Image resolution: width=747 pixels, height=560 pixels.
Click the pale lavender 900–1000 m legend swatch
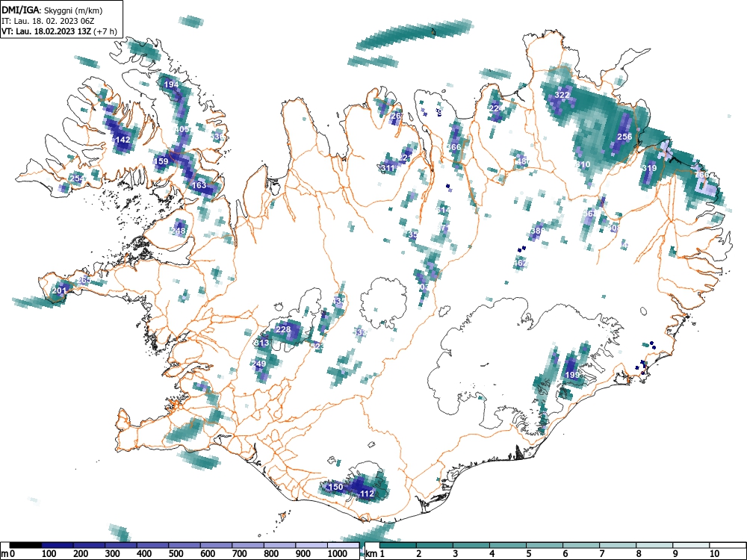(311, 545)
